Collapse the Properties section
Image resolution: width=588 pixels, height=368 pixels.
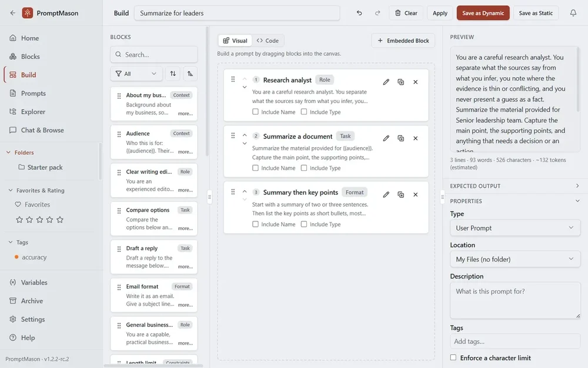click(515, 201)
